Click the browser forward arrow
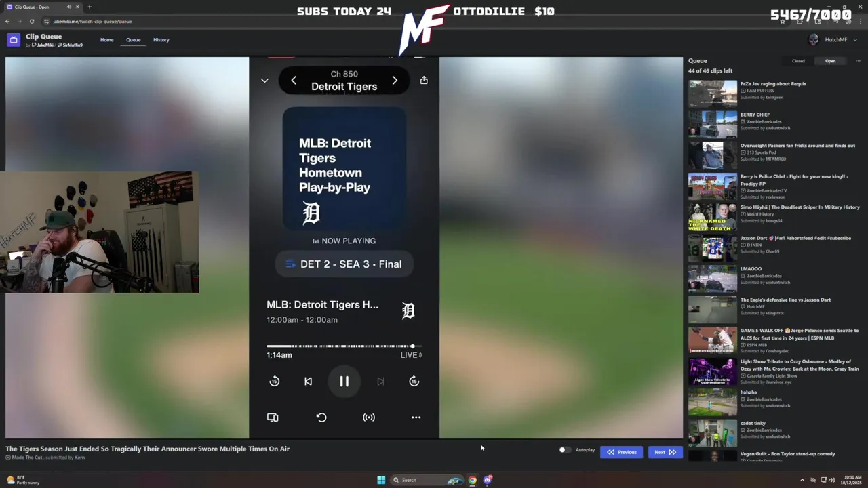The height and width of the screenshot is (488, 868). click(x=19, y=21)
